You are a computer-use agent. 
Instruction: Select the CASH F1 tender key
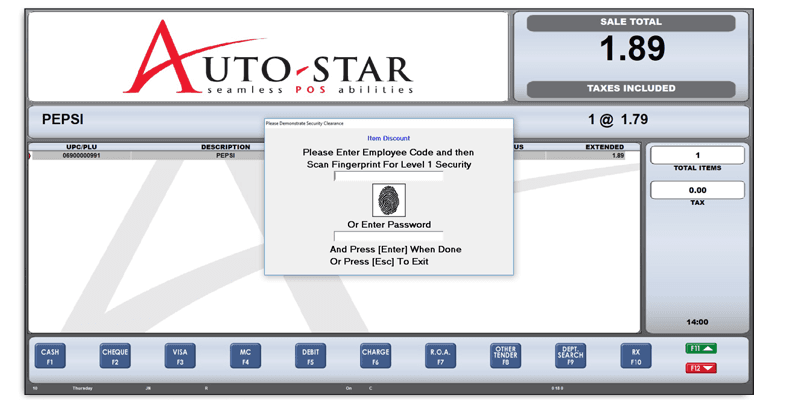click(x=50, y=356)
